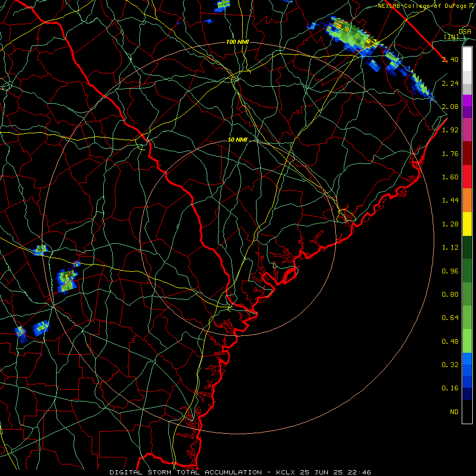Click the largest green rainfall band beyond 100 NMI ring
476x476 pixels.
tap(352, 36)
